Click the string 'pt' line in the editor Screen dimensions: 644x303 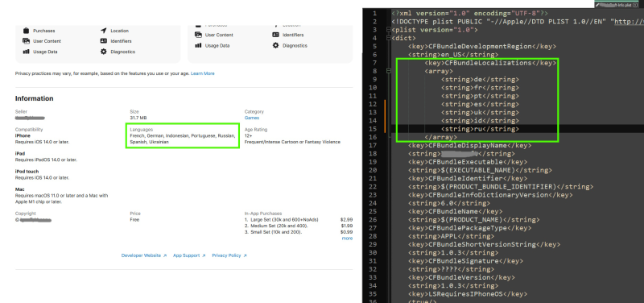coord(480,96)
